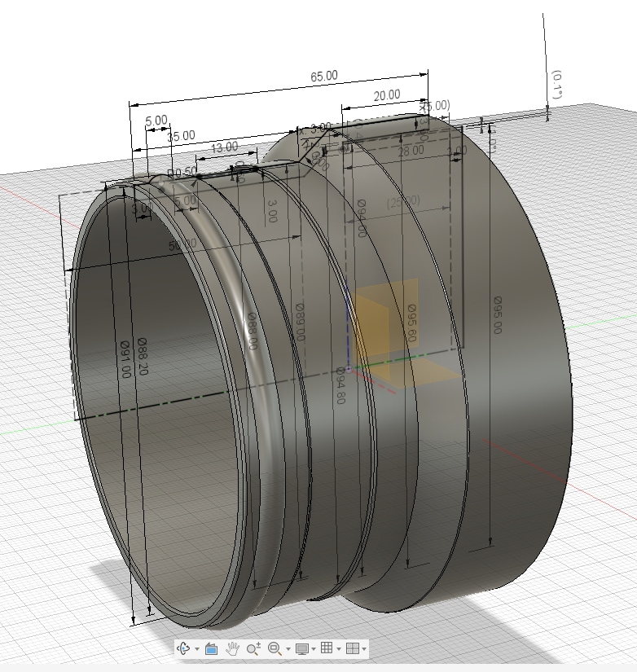Image resolution: width=637 pixels, height=672 pixels.
Task: Select the 28.00 dimension label
Action: coord(411,151)
